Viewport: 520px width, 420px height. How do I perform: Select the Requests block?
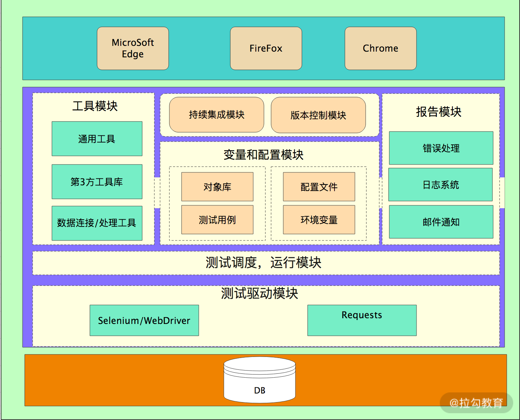click(x=362, y=320)
